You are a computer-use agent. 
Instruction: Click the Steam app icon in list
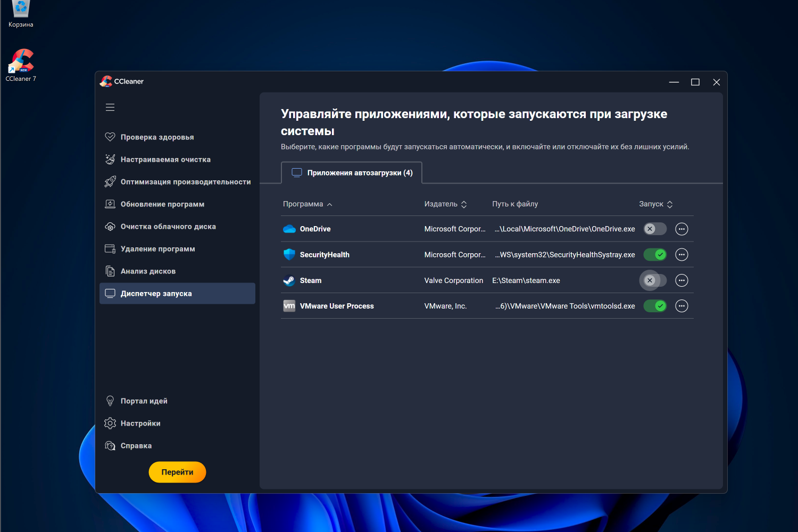tap(289, 280)
